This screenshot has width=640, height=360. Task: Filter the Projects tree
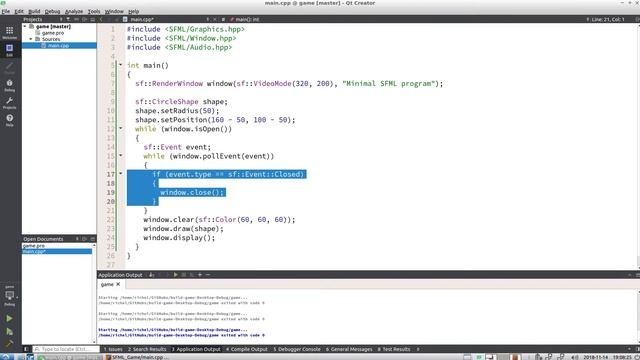(x=68, y=19)
